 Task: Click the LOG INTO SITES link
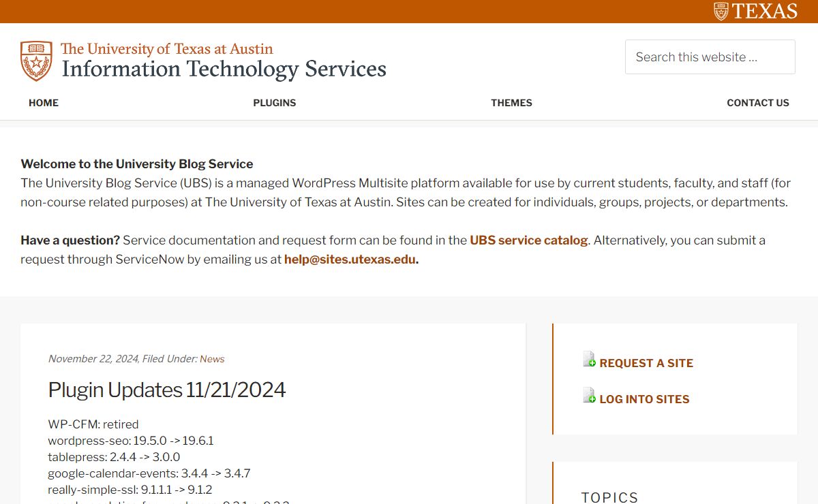click(645, 400)
